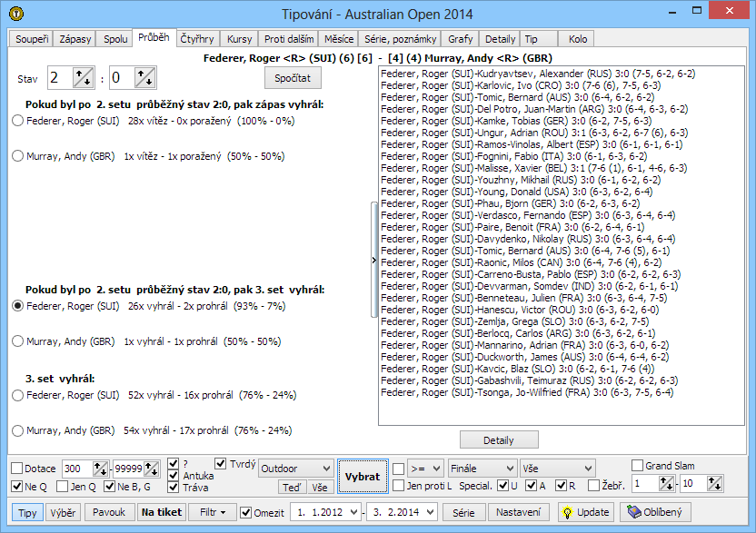
Task: Switch to the Grafy tab
Action: tap(461, 39)
